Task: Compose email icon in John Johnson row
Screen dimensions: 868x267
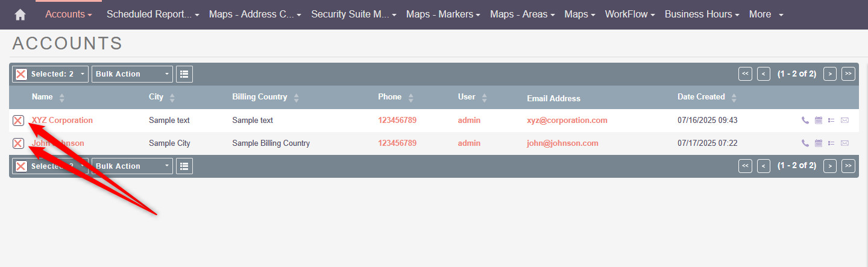Action: 844,143
